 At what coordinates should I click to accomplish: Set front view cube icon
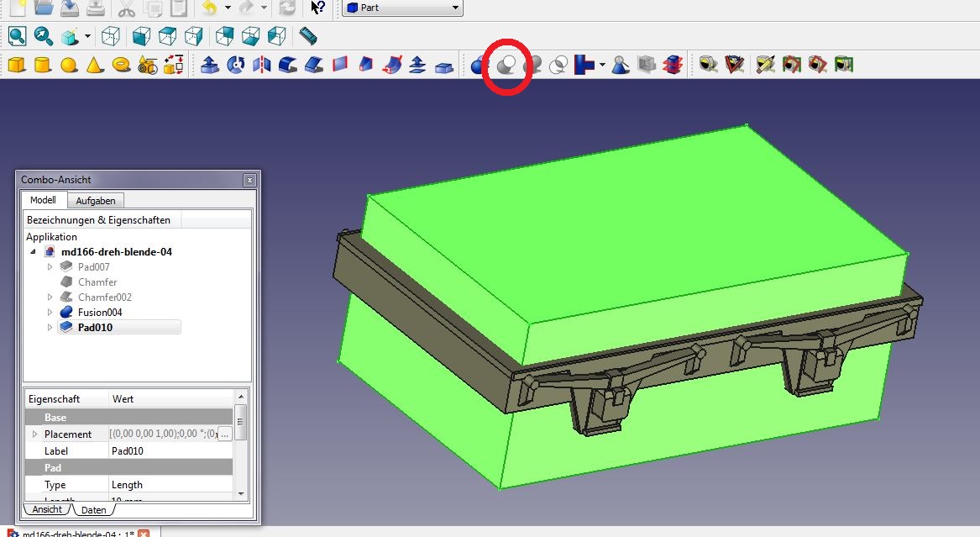(141, 36)
